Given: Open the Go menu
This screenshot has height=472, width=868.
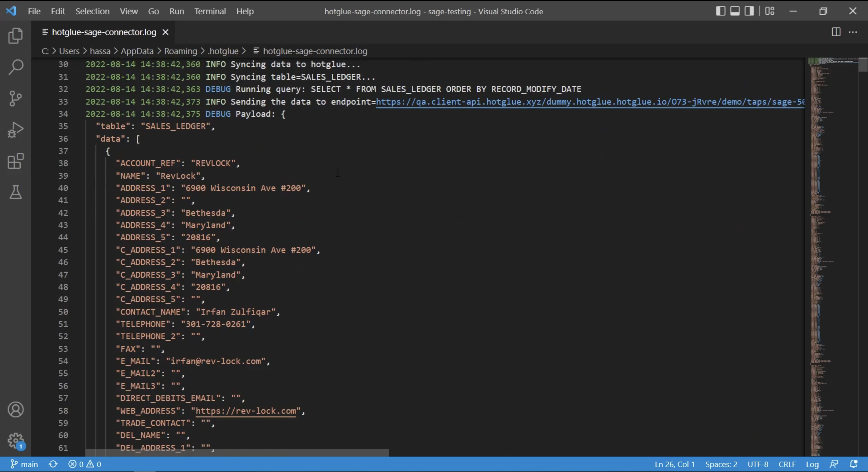Looking at the screenshot, I should [153, 11].
